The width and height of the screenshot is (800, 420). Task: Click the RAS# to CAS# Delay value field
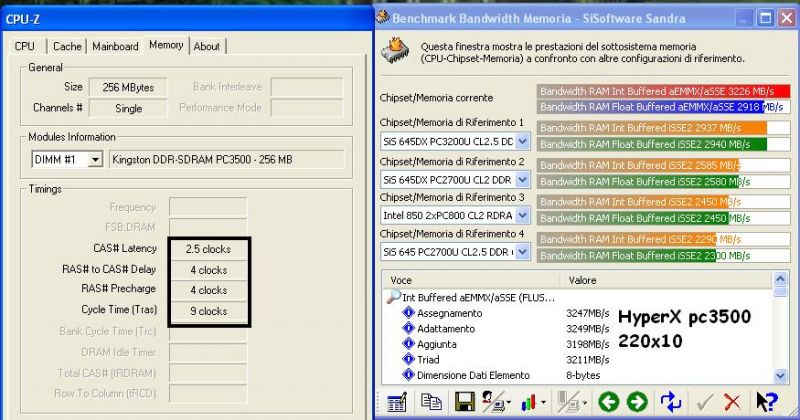pos(208,270)
